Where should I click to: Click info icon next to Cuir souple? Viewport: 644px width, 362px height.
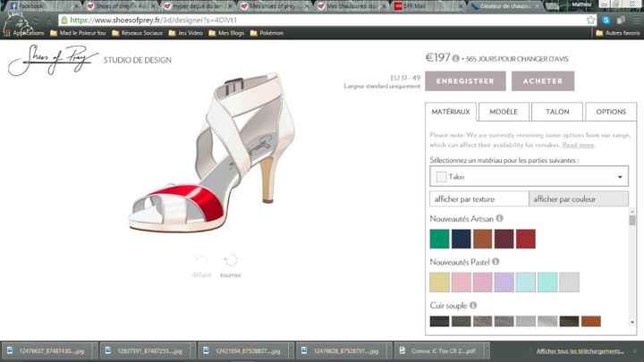[473, 306]
